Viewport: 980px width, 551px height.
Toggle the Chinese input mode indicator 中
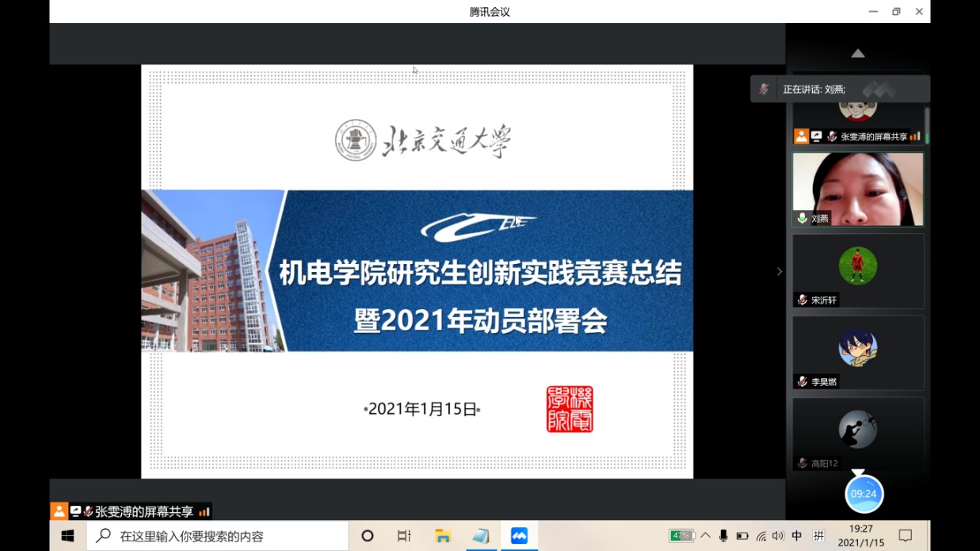(x=797, y=536)
